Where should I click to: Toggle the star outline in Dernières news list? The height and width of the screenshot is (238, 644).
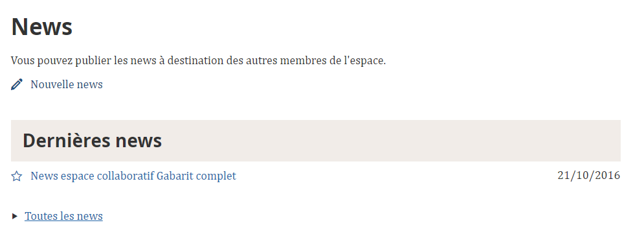tap(16, 176)
